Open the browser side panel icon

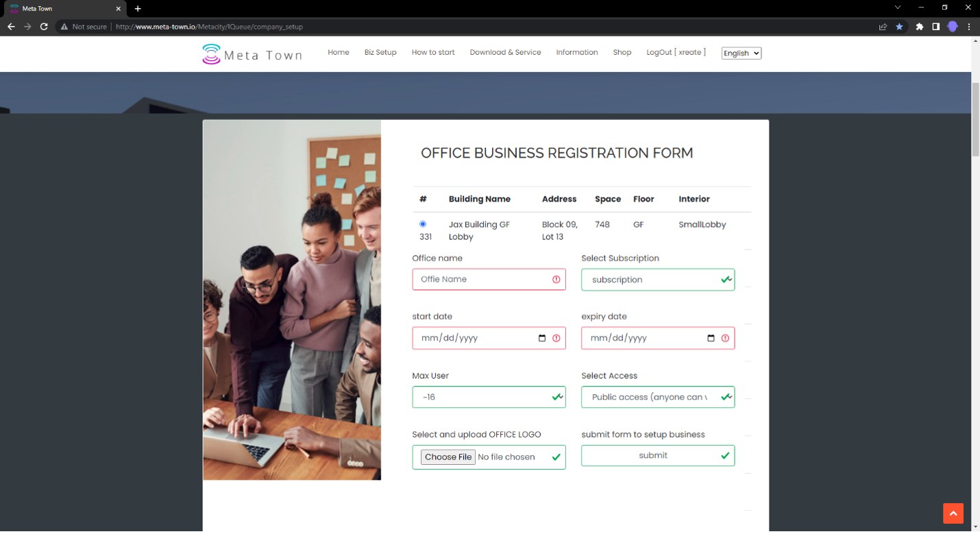935,27
